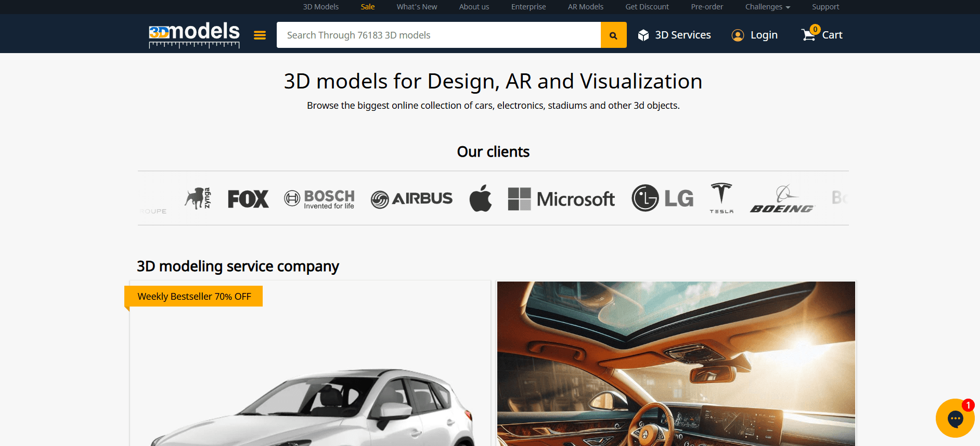This screenshot has width=980, height=446.
Task: Open the Enterprise menu item
Action: (x=528, y=7)
